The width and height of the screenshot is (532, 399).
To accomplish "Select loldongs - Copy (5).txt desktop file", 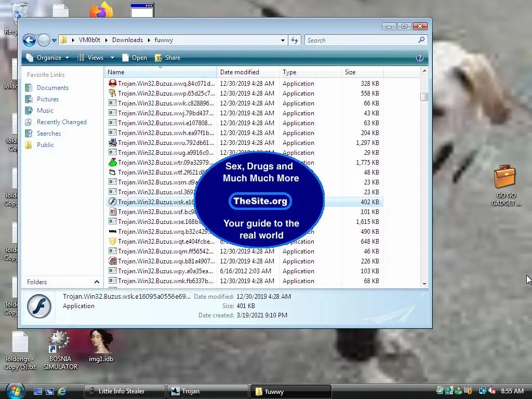I will [x=20, y=351].
